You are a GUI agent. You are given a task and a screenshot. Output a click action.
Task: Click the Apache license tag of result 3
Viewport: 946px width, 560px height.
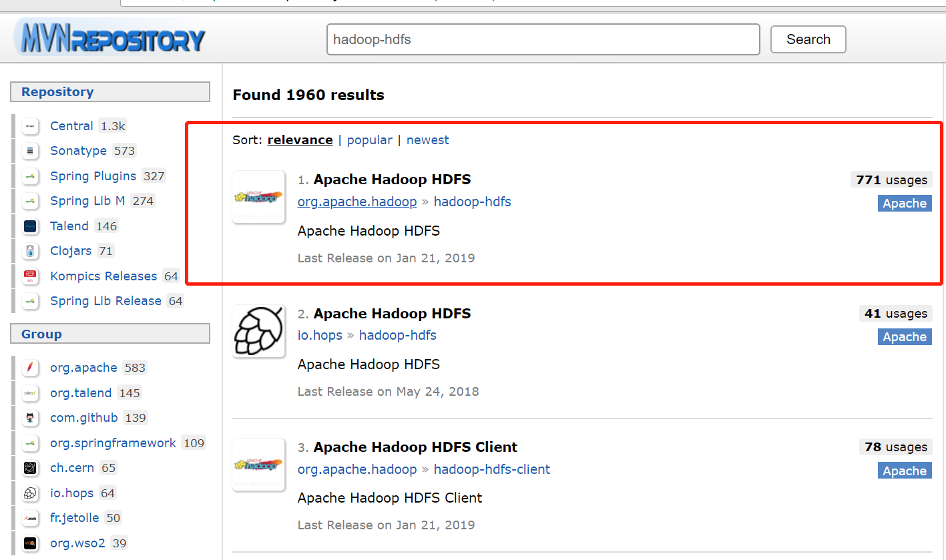(905, 471)
